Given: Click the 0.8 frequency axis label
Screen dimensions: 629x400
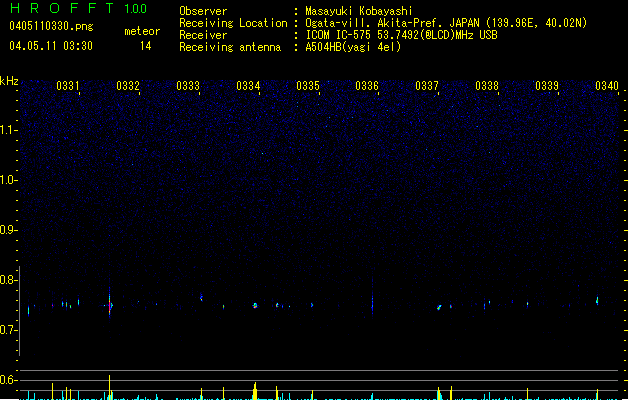Looking at the screenshot, I should [x=8, y=280].
